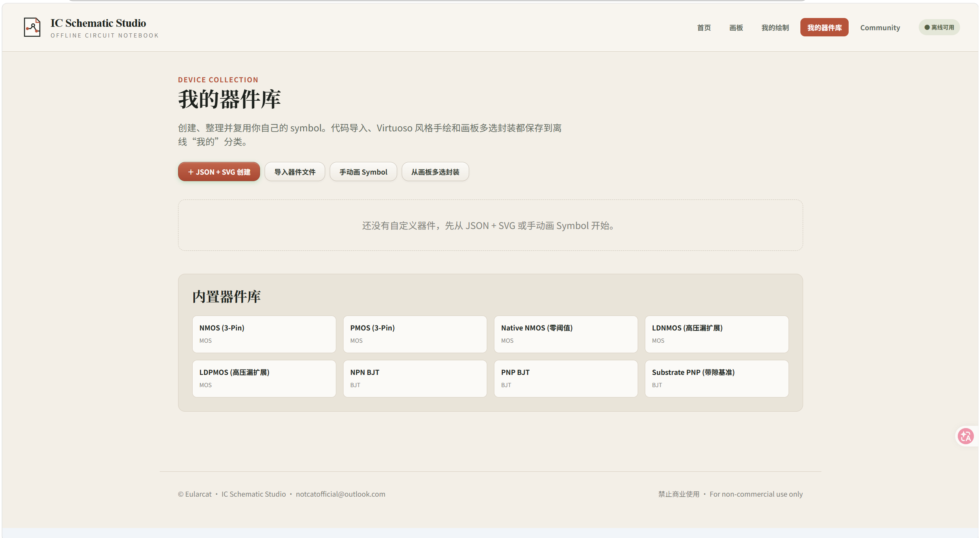Viewport: 980px width, 538px height.
Task: Click the 从画板多选封装 button
Action: 435,172
